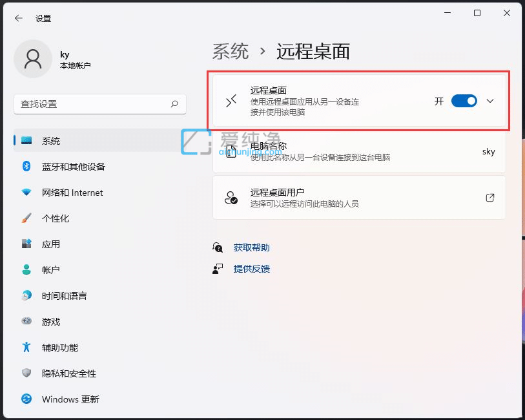Image resolution: width=525 pixels, height=420 pixels.
Task: Open 远程桌面用户 settings row
Action: click(x=359, y=198)
